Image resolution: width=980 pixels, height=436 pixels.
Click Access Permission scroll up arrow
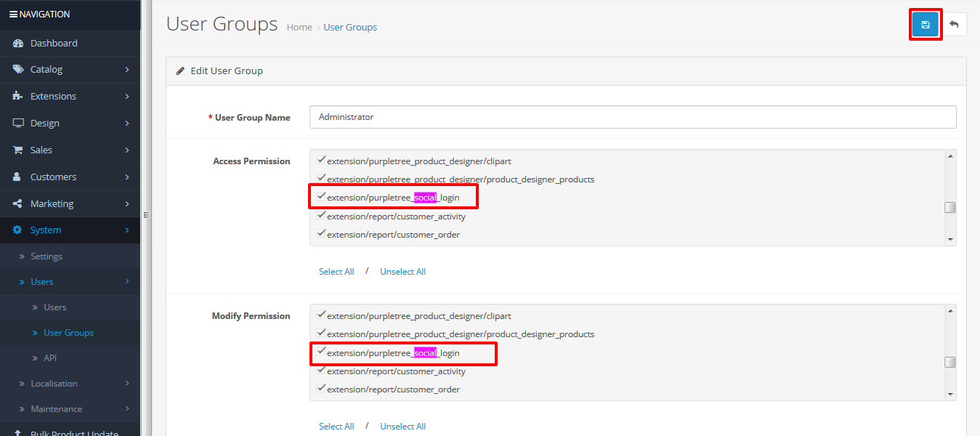[x=950, y=156]
